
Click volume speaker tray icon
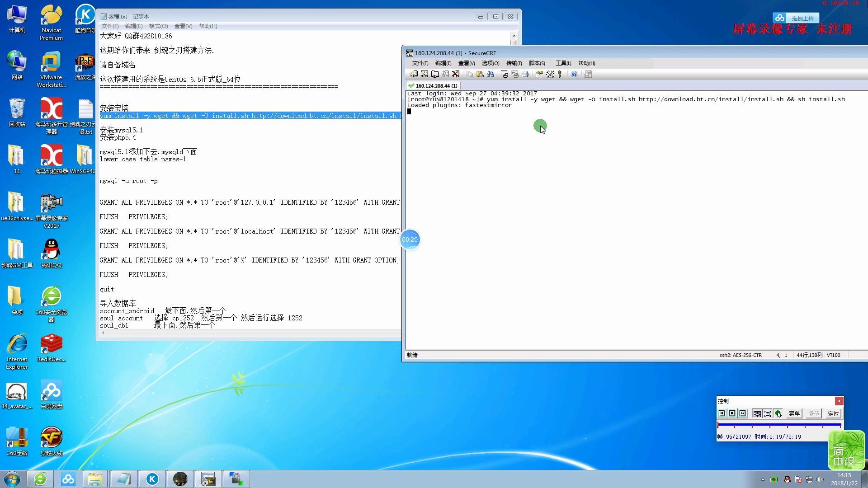click(x=820, y=479)
